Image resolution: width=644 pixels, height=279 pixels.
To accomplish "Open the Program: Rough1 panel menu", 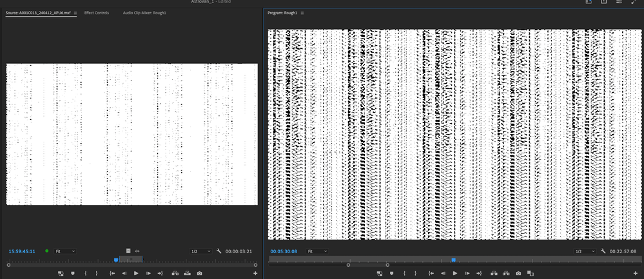I will [302, 13].
